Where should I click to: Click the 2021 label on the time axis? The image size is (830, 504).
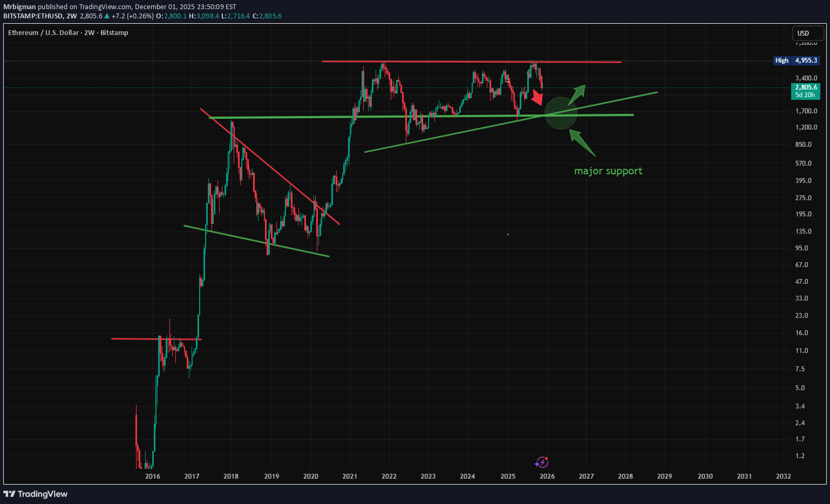(350, 476)
